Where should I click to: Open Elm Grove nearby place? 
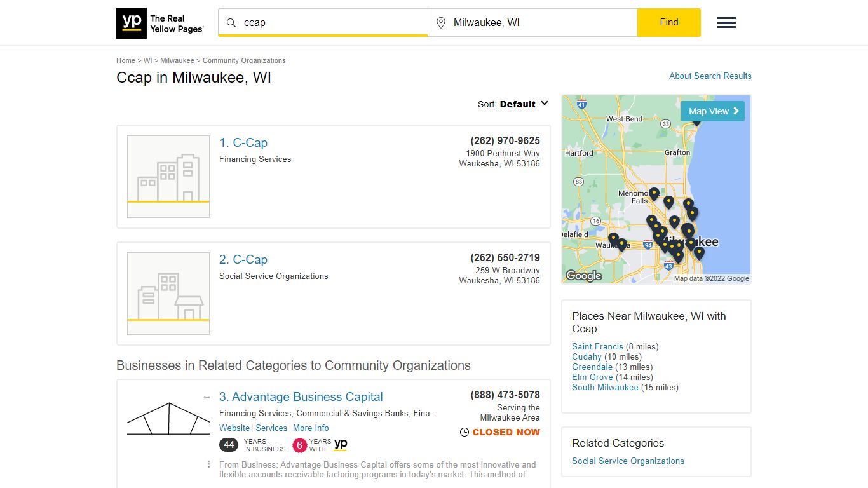[x=592, y=377]
